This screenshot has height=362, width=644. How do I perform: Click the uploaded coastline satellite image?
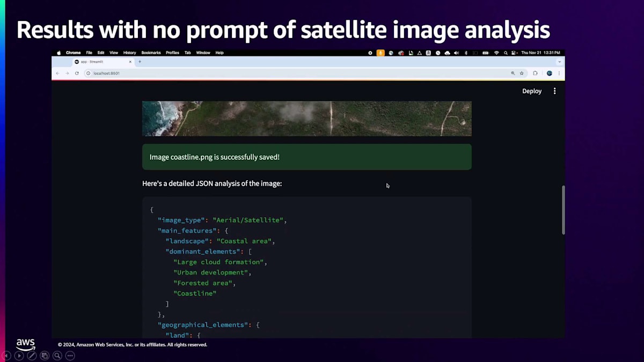306,119
